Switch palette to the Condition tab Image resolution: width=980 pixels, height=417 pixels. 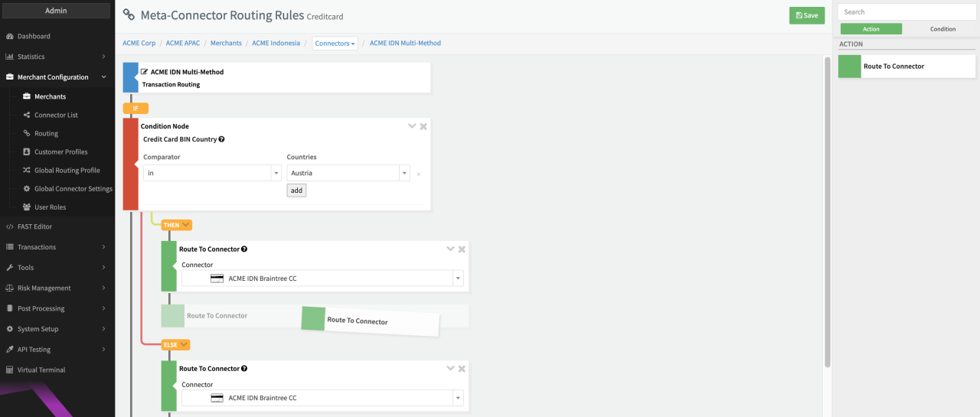pyautogui.click(x=942, y=29)
